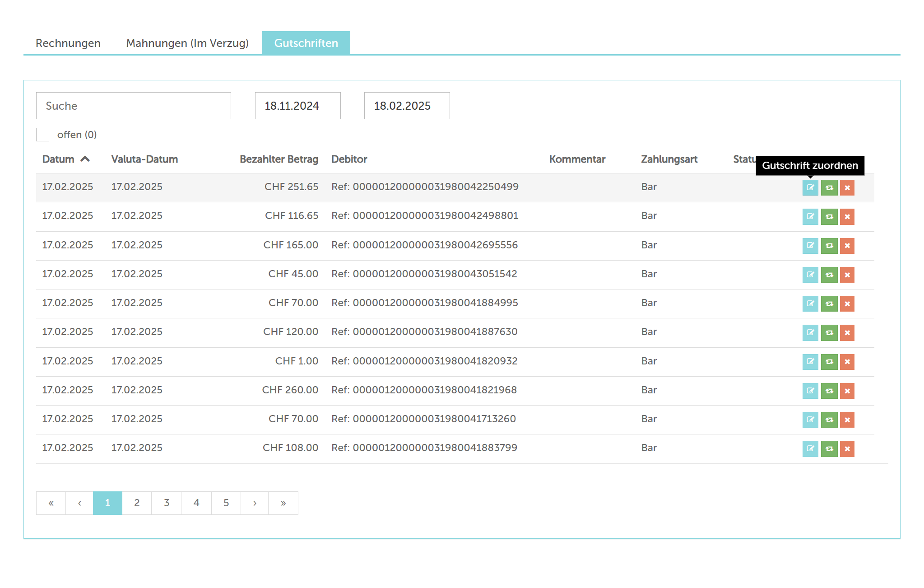This screenshot has width=924, height=588.
Task: Jump to last page of results
Action: [283, 503]
